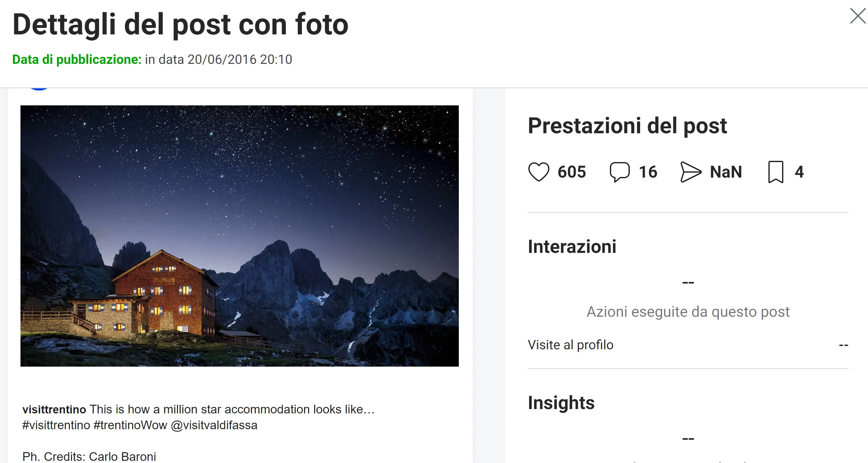Viewport: 868px width, 463px height.
Task: Open the #visittrentino hashtag
Action: point(56,425)
